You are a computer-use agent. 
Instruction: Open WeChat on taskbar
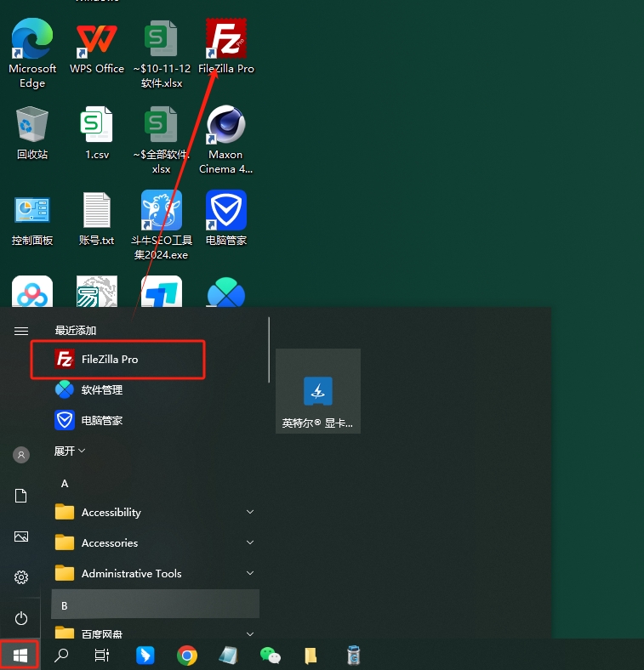(x=270, y=655)
